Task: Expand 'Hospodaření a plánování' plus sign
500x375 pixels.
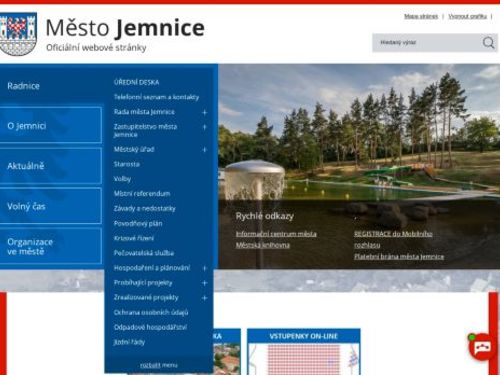Action: click(205, 268)
